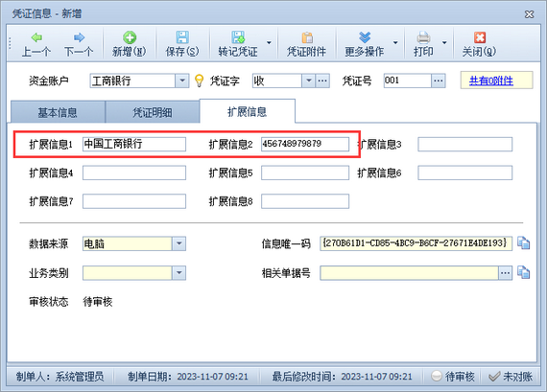Image resolution: width=547 pixels, height=392 pixels.
Task: Copy 信息唯一码 value with copy icon
Action: point(523,243)
